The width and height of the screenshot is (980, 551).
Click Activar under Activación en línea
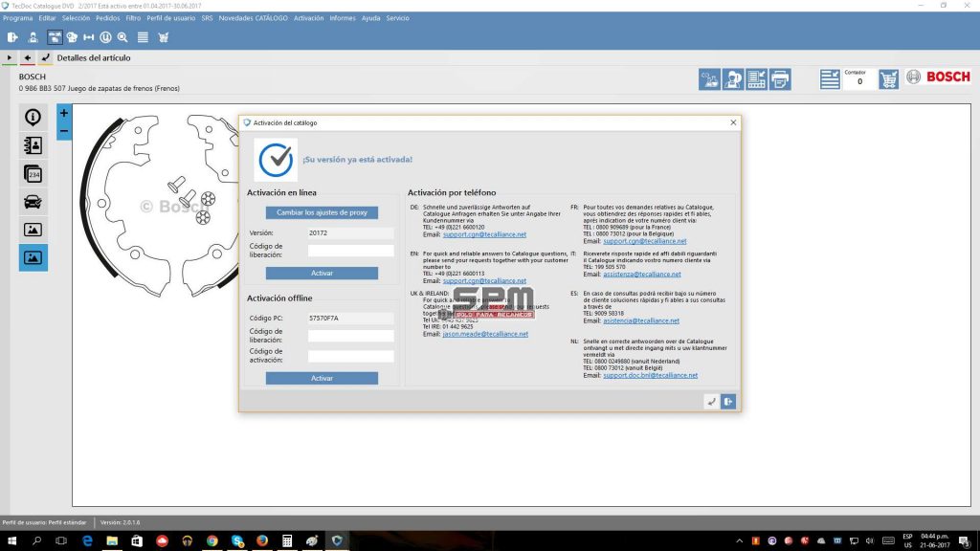(322, 273)
